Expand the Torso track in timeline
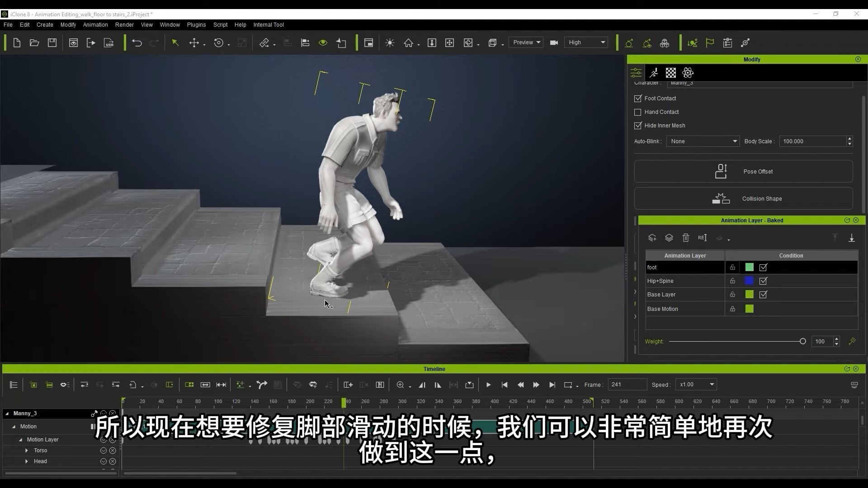 click(26, 450)
